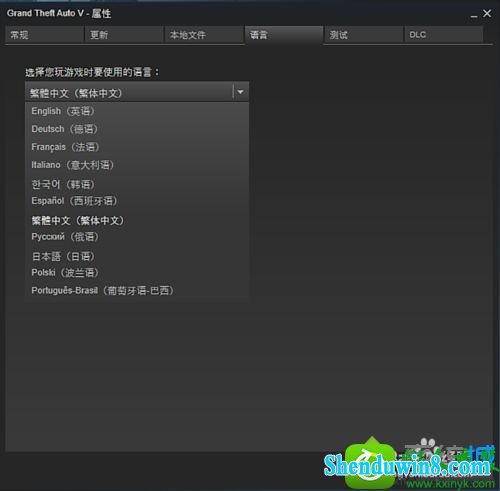Switch to the 常规 tab
Viewport: 500px width, 491px height.
(x=44, y=35)
